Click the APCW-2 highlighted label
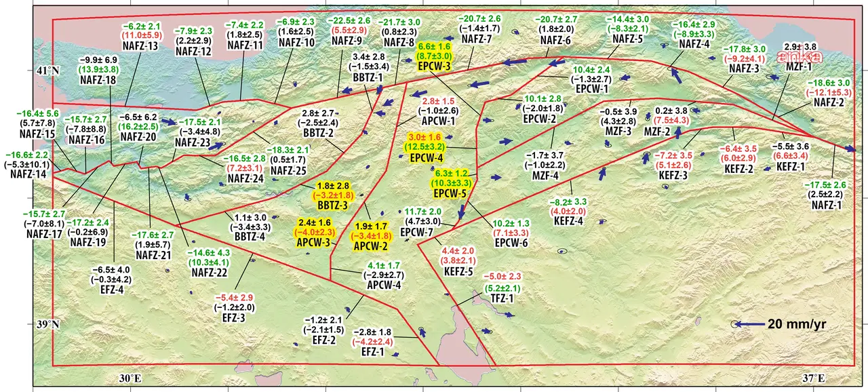 click(x=370, y=246)
